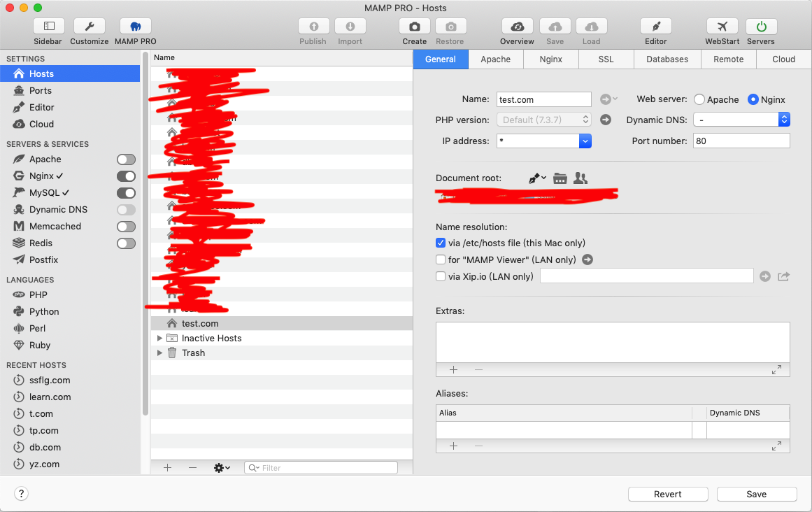Add a new host with plus button

[x=167, y=468]
